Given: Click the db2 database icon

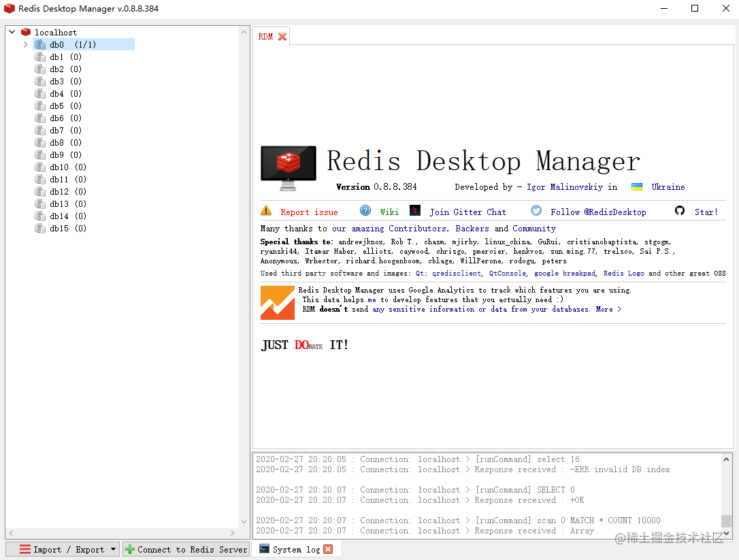Looking at the screenshot, I should click(41, 69).
